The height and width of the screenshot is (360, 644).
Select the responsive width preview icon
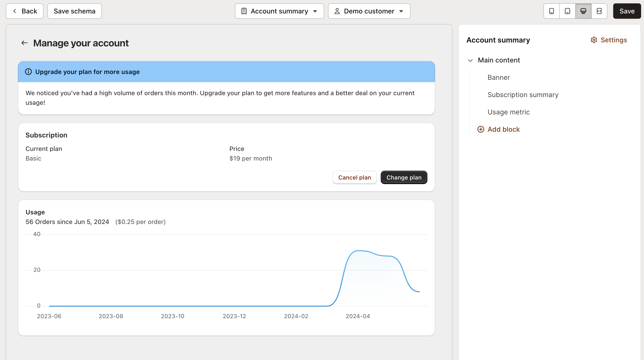point(599,11)
